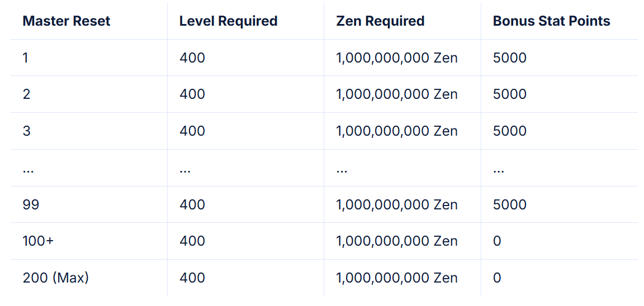Viewport: 644px width, 306px height.
Task: Click Level Required 400 in row 1
Action: tap(192, 58)
